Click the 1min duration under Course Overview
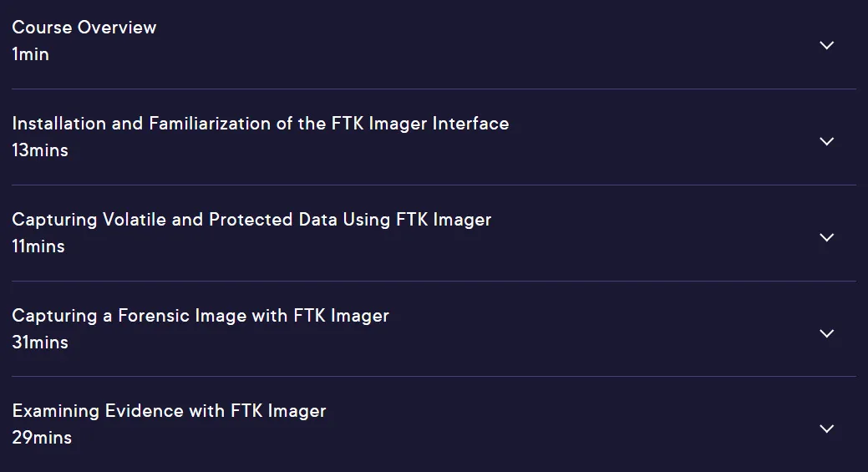 coord(30,54)
